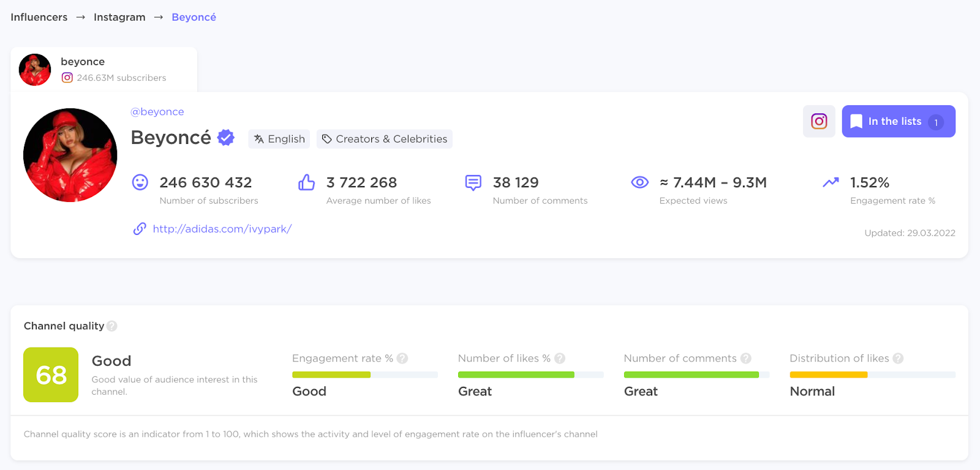The height and width of the screenshot is (470, 980).
Task: Click the 7.44M – 9.3M expected views
Action: click(714, 182)
